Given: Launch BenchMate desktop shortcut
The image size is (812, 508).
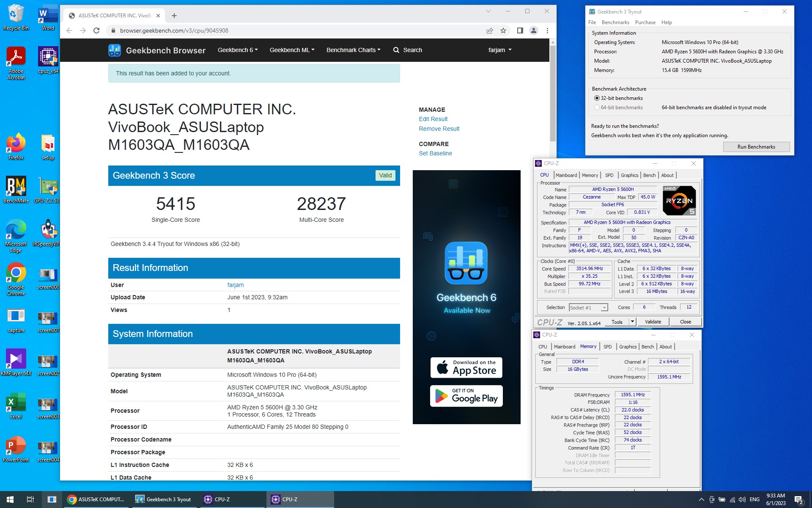Looking at the screenshot, I should [16, 190].
